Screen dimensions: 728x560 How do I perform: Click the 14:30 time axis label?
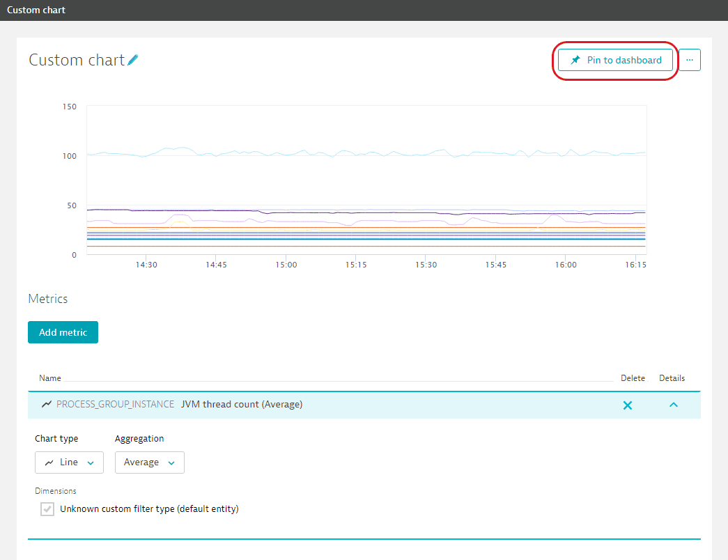tap(146, 265)
